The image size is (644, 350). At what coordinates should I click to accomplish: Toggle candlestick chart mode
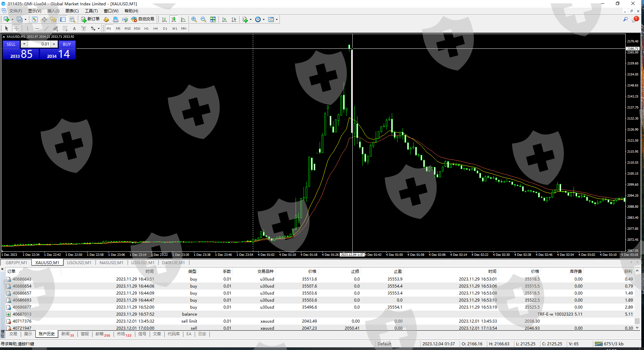point(174,19)
